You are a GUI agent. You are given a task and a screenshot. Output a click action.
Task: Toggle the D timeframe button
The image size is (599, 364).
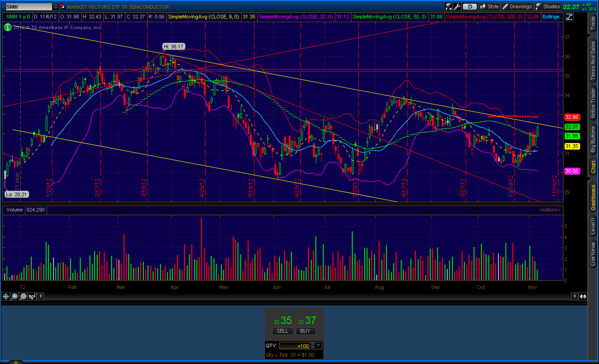tap(469, 6)
